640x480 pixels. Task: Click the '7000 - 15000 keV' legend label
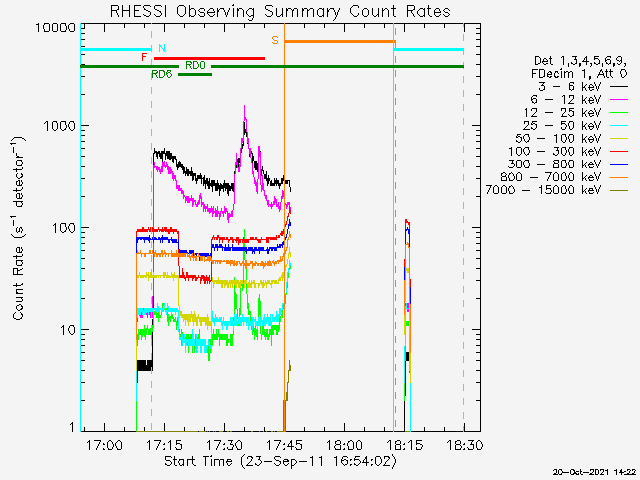(543, 190)
